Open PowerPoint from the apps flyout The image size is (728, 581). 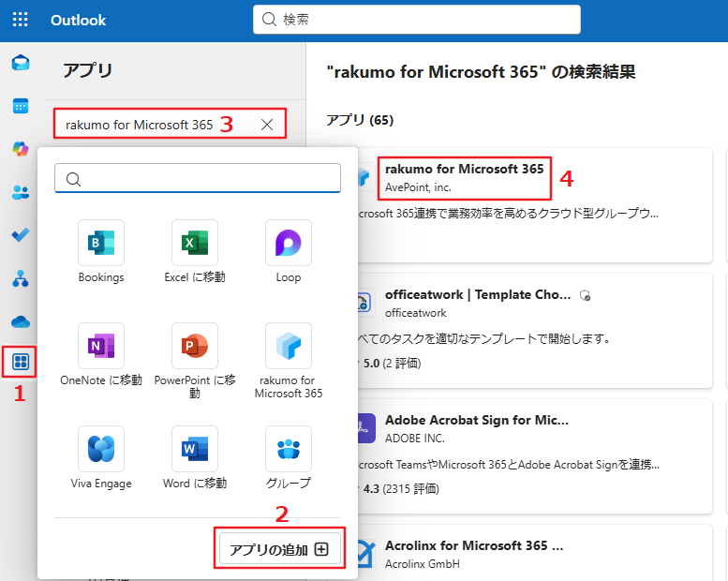coord(195,361)
